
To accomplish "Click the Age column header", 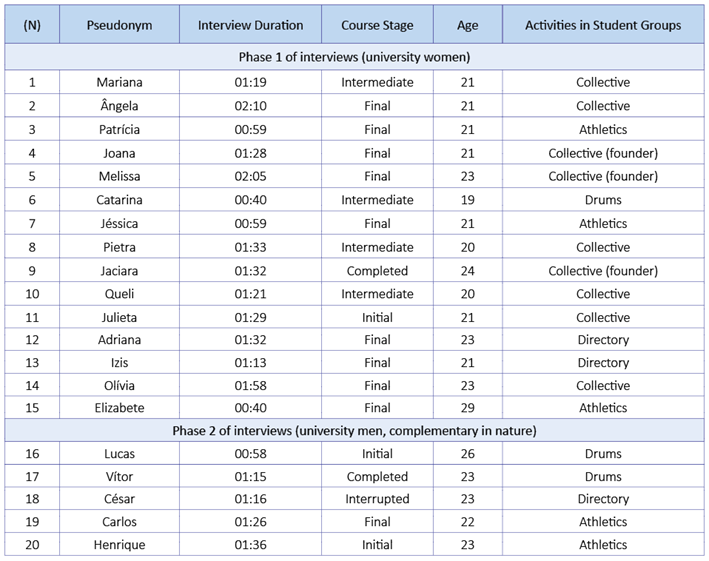I will (x=467, y=25).
